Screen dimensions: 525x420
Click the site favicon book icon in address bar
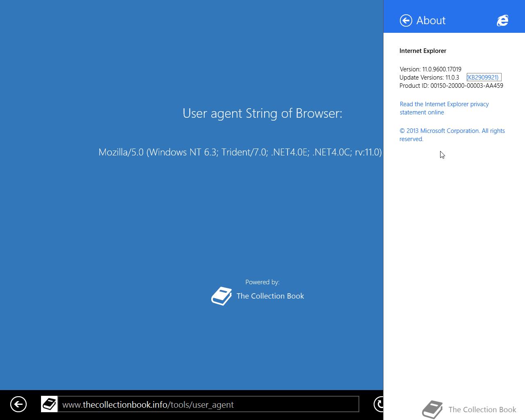point(49,404)
